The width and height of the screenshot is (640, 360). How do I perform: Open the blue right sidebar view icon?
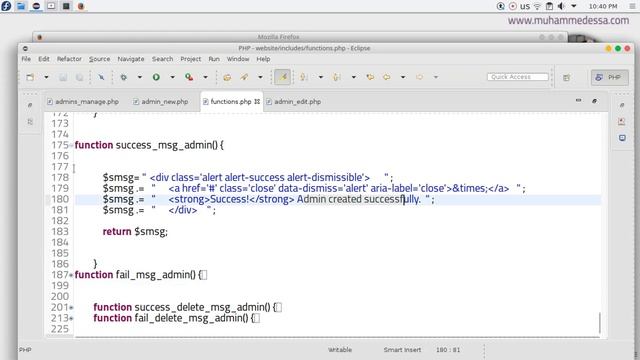tap(622, 138)
